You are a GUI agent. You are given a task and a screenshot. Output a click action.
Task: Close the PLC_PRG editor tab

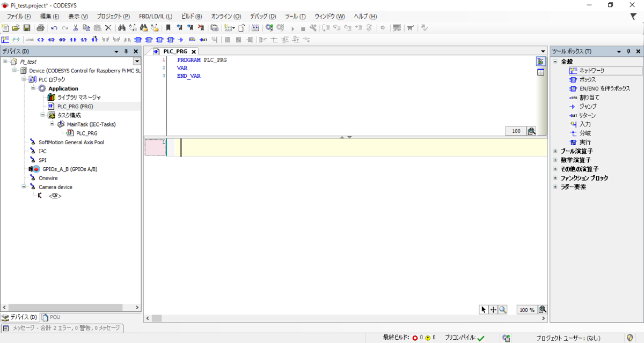pos(194,51)
